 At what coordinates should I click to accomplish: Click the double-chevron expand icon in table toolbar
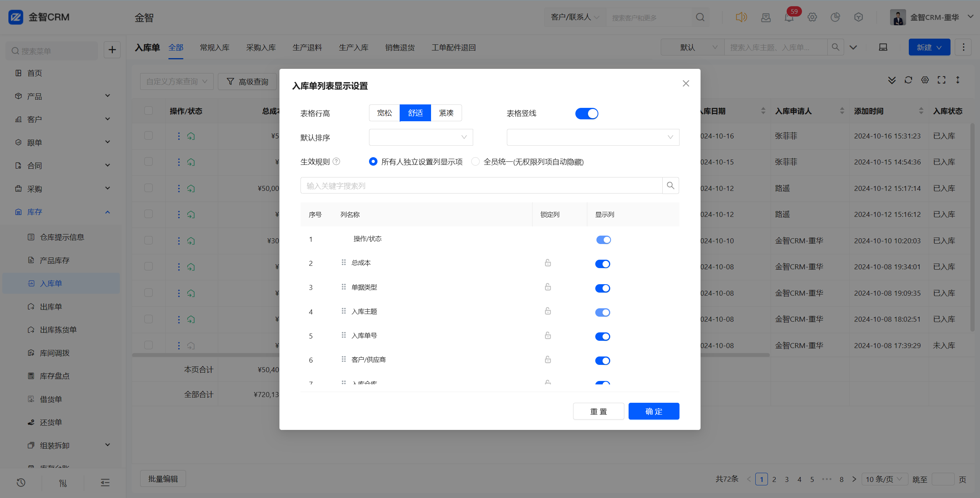(892, 80)
